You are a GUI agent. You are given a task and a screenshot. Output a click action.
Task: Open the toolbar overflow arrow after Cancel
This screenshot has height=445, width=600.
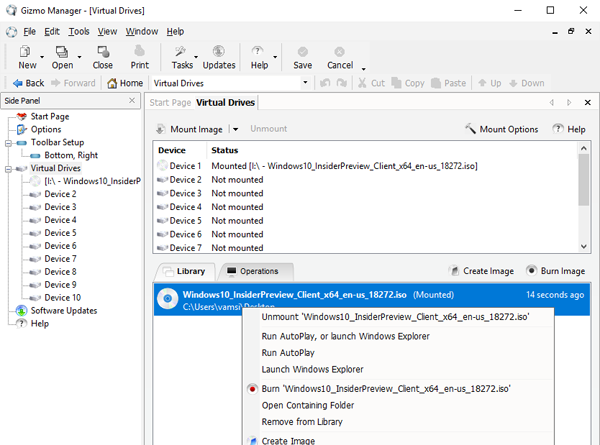364,69
